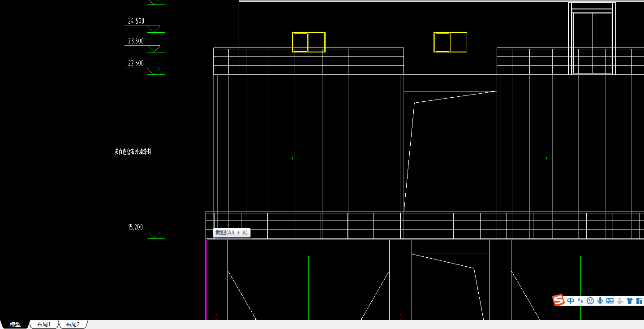The image size is (644, 329).
Task: Select the right yellow window block
Action: [450, 42]
